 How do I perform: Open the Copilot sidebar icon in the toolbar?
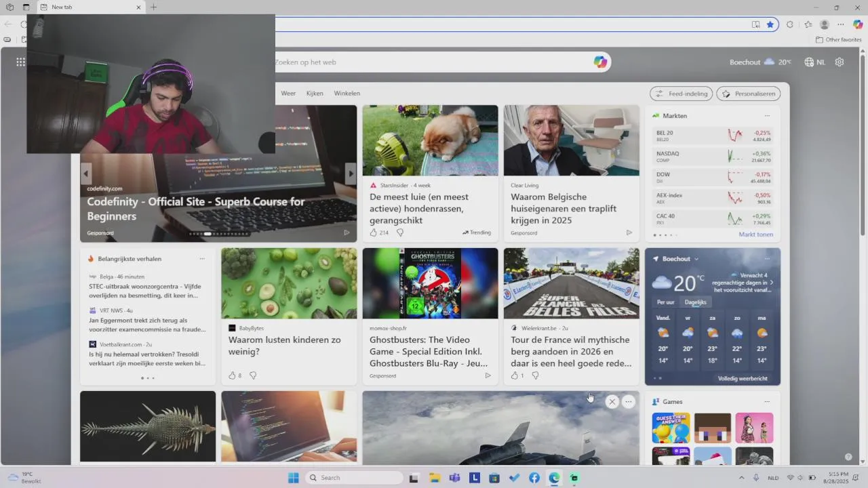pyautogui.click(x=858, y=24)
